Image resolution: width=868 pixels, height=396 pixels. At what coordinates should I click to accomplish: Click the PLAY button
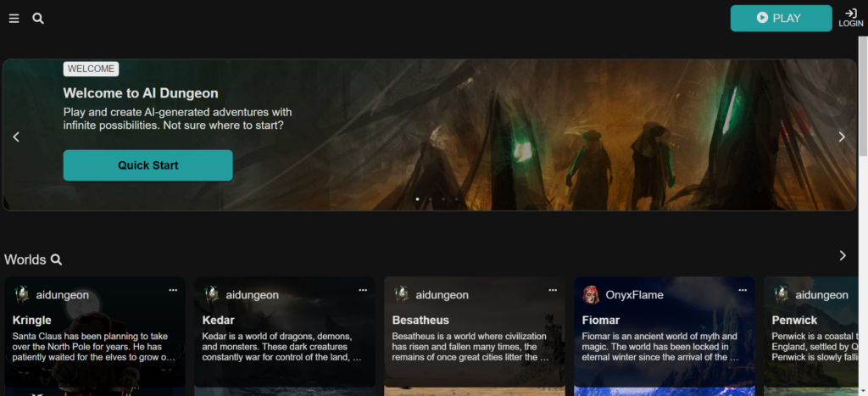point(781,18)
